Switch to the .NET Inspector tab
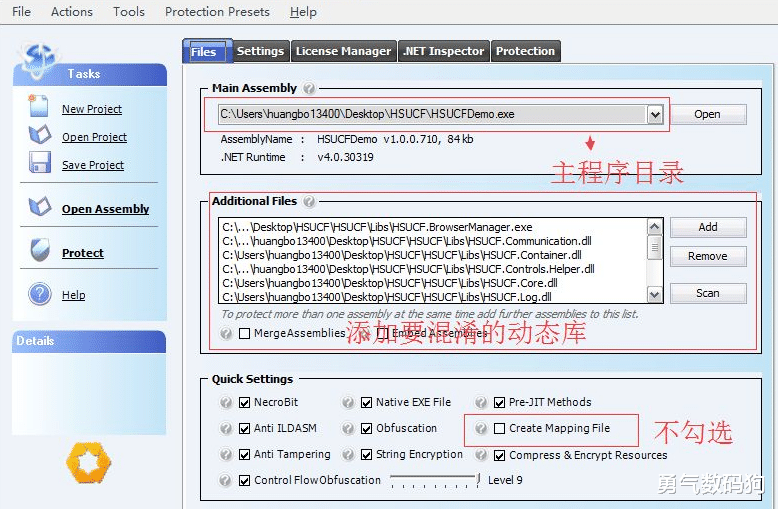 [444, 51]
